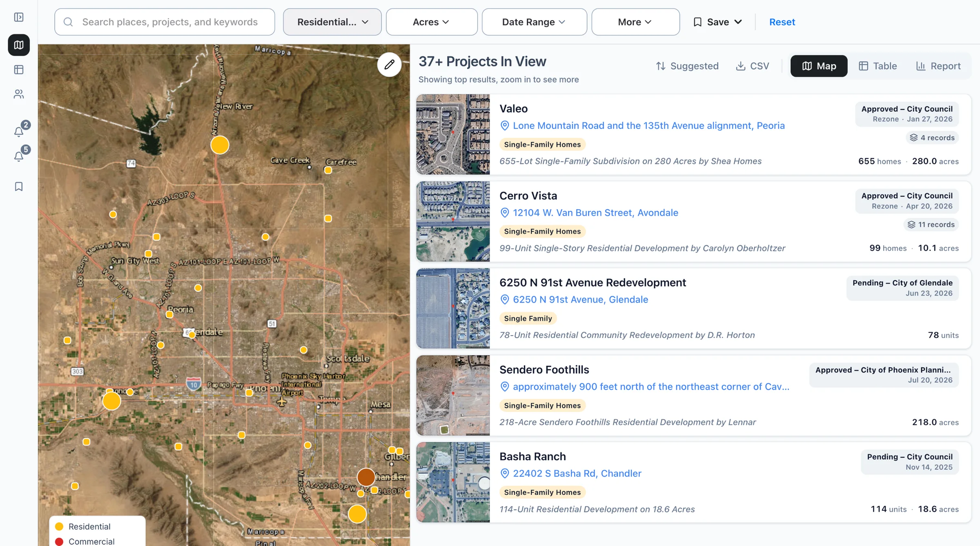
Task: Open the Valeo aerial thumbnail
Action: point(453,134)
